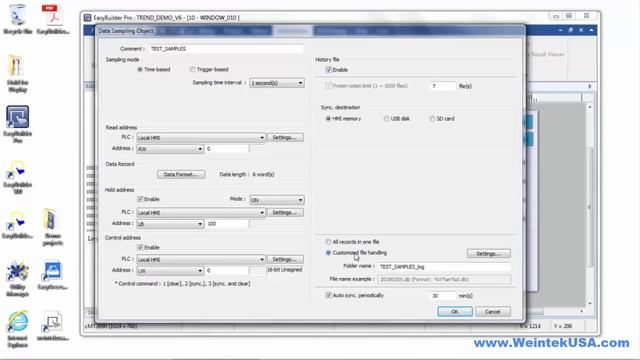Select Trigger-based sampling mode
The width and height of the screenshot is (640, 360).
(x=192, y=69)
